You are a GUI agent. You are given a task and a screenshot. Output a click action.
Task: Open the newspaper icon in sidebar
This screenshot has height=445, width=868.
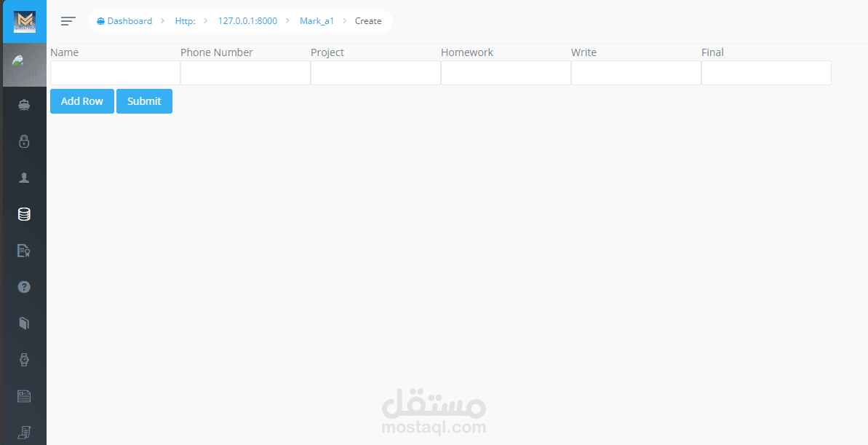pos(24,396)
